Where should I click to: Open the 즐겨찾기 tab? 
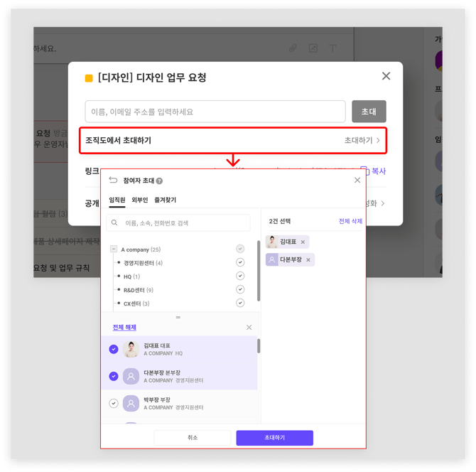[165, 200]
